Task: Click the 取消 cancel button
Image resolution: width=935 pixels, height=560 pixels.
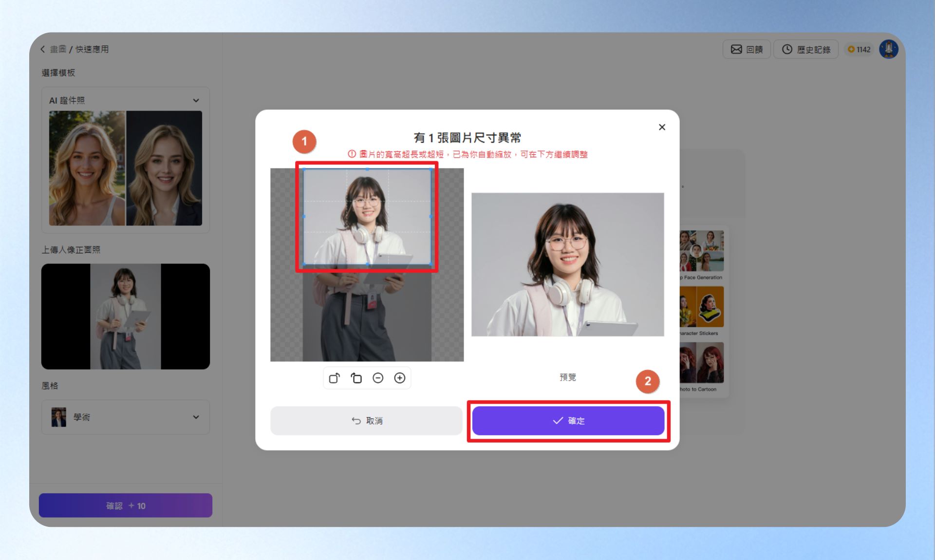Action: pyautogui.click(x=366, y=421)
